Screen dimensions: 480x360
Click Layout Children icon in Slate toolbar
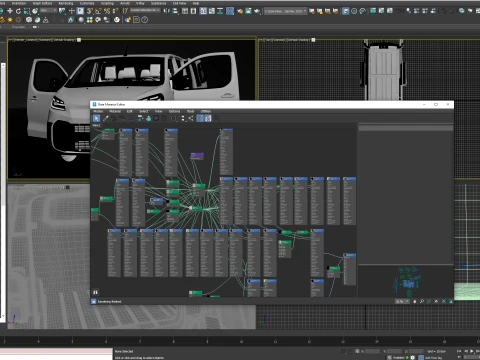click(x=191, y=118)
